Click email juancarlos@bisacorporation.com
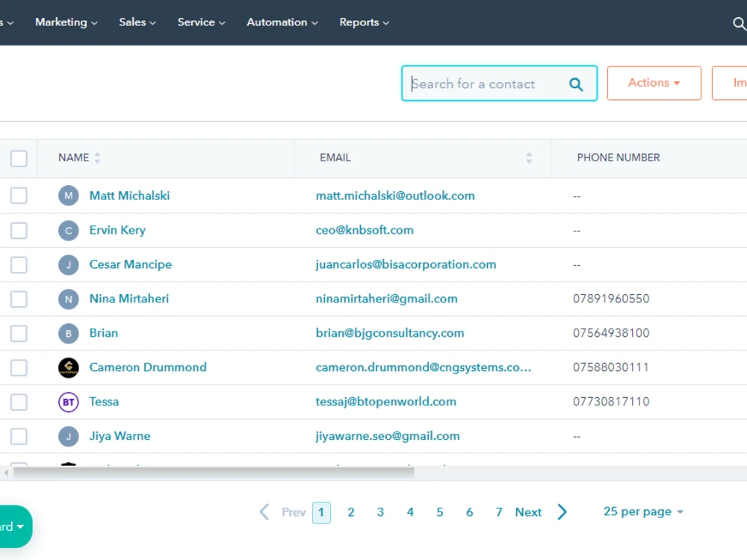This screenshot has height=560, width=747. point(406,264)
